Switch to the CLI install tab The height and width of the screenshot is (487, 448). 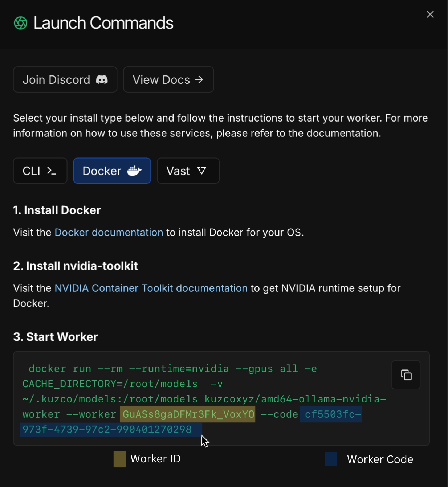click(40, 171)
